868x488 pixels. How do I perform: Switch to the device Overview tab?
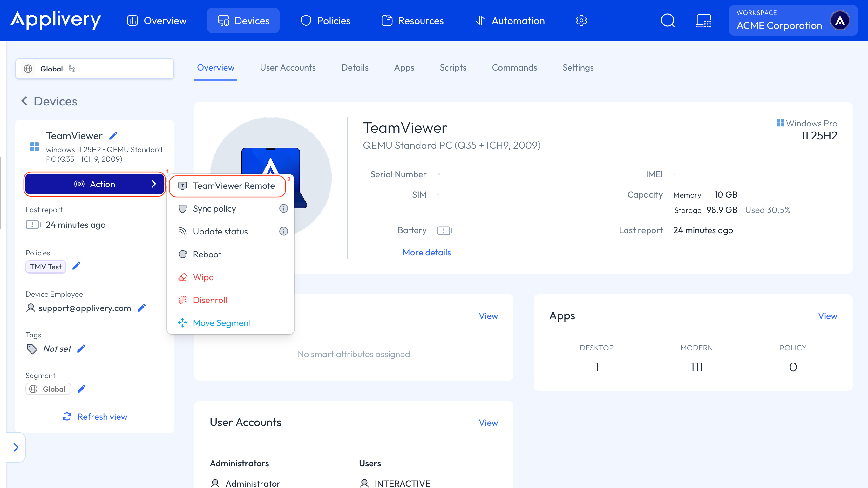[216, 68]
